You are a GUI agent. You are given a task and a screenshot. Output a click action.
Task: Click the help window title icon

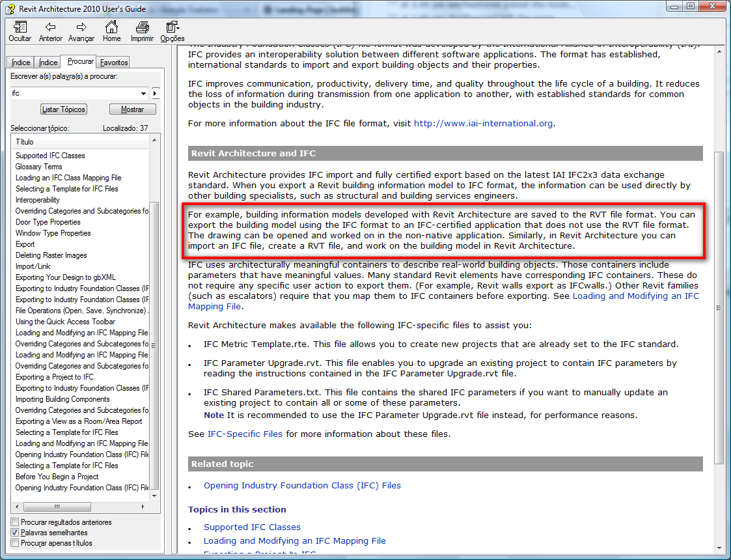tap(10, 8)
